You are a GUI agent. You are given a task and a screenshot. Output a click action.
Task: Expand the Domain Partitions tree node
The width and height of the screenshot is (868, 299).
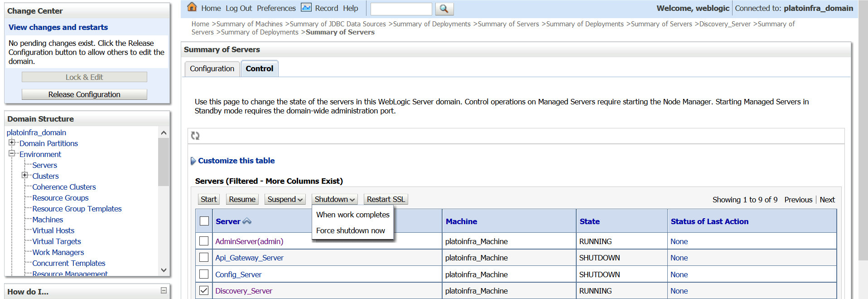tap(12, 142)
